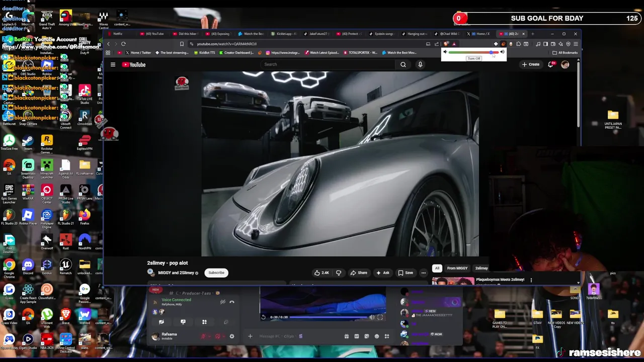This screenshot has height=362, width=644.
Task: Open the browser hamburger menu
Action: [576, 44]
